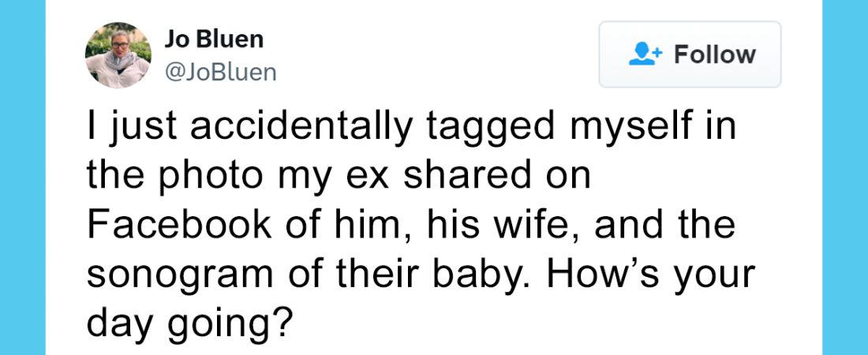Screen dimensions: 868x355
Task: Visit the @JoBluen handle link
Action: pyautogui.click(x=220, y=73)
